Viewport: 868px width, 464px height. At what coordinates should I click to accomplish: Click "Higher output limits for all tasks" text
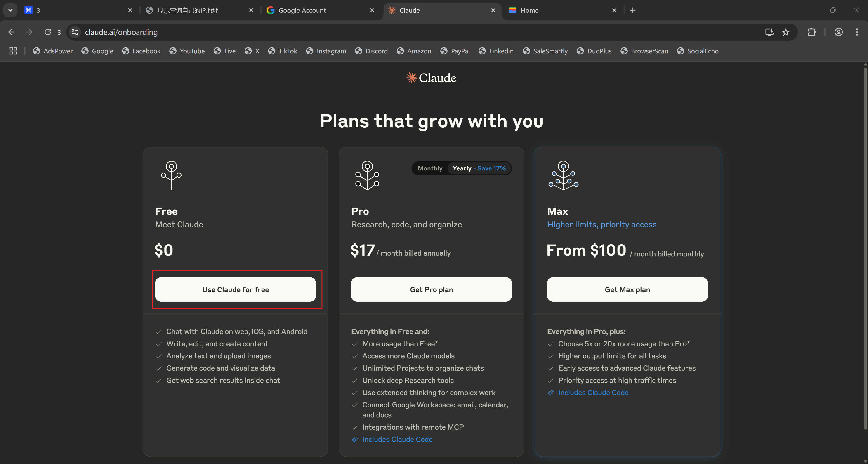pos(612,356)
